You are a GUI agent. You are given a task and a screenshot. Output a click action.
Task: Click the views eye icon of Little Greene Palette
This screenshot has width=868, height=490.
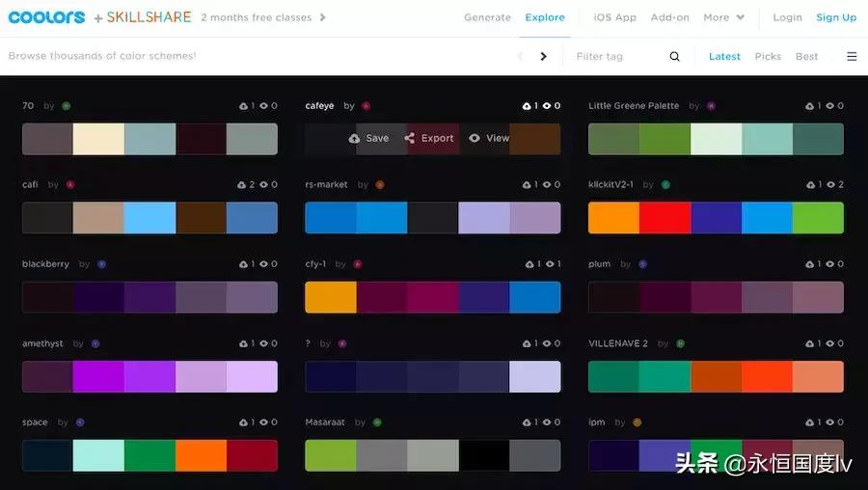[x=830, y=106]
